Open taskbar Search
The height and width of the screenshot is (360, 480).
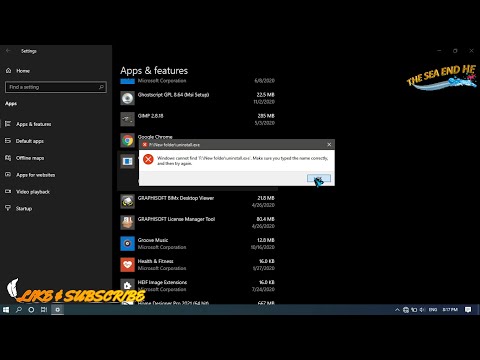(x=19, y=310)
